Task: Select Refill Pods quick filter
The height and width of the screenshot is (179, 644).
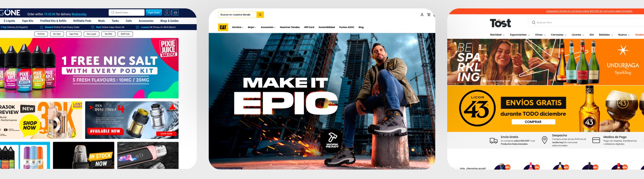Action: (125, 34)
